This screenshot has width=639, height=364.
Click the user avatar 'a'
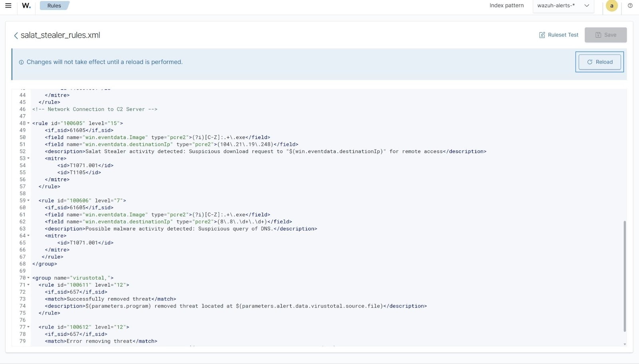[611, 6]
